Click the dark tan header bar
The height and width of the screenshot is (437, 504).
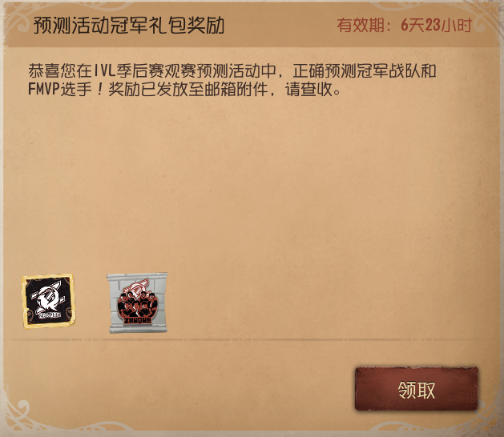tap(252, 24)
